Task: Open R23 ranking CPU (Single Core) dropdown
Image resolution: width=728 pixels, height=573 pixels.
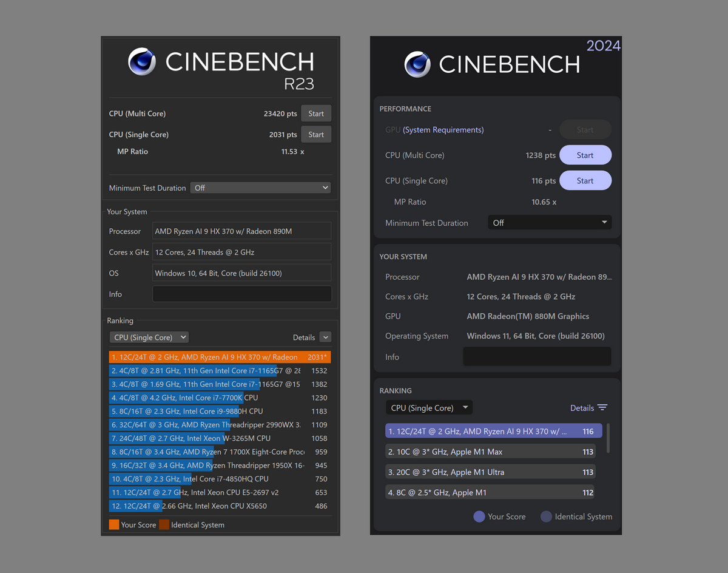Action: click(149, 337)
